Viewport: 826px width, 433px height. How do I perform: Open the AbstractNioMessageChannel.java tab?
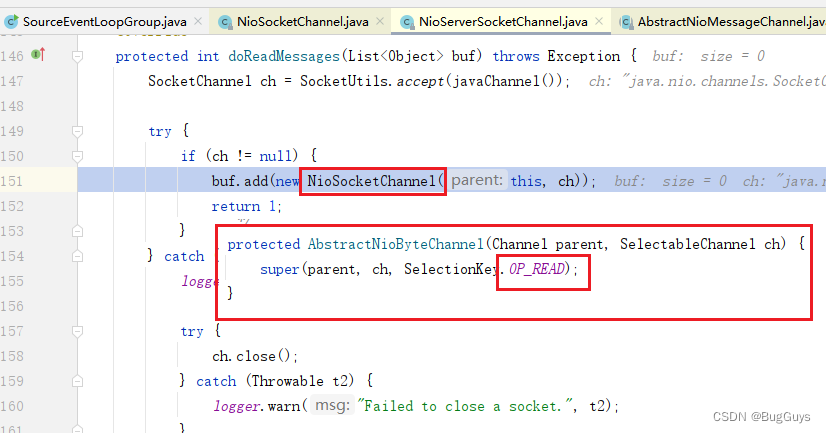point(731,22)
